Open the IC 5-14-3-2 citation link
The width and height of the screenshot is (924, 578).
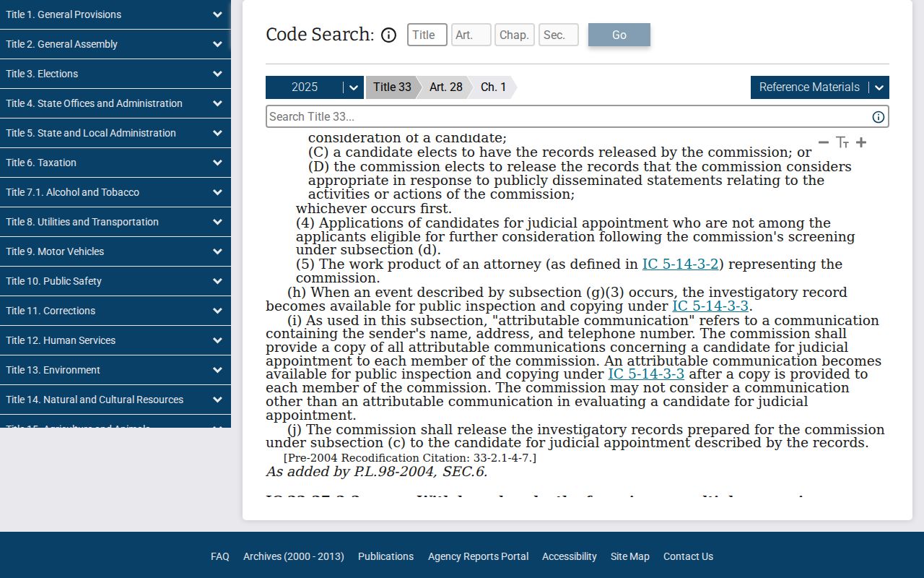click(x=681, y=264)
